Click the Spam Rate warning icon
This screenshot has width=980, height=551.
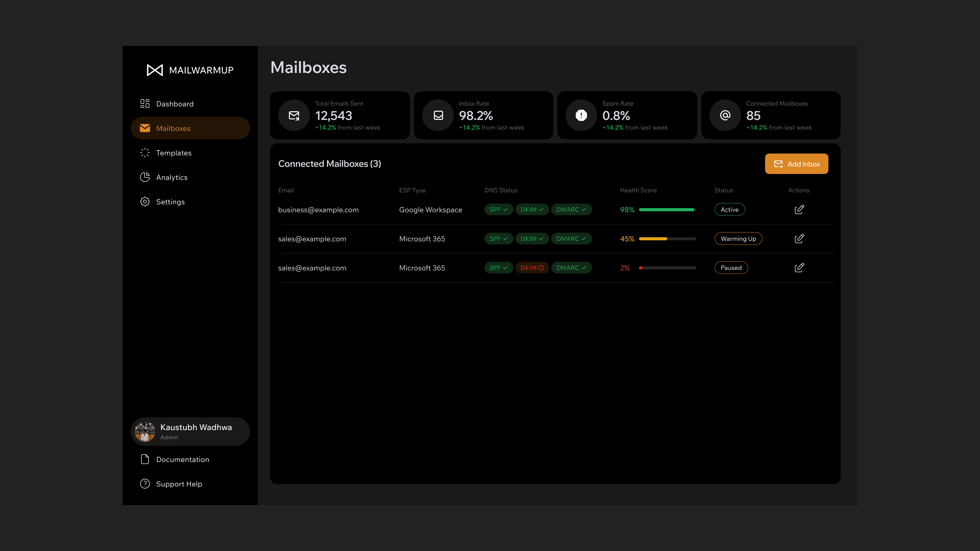point(581,115)
